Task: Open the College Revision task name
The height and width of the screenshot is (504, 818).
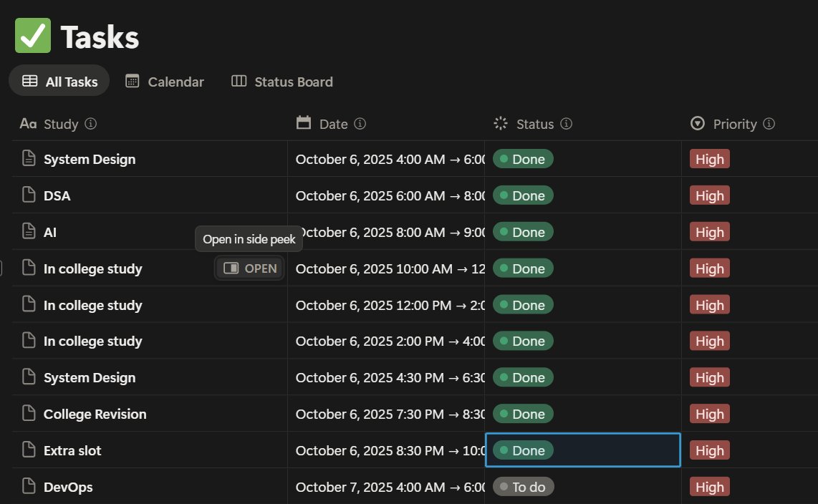Action: 95,415
